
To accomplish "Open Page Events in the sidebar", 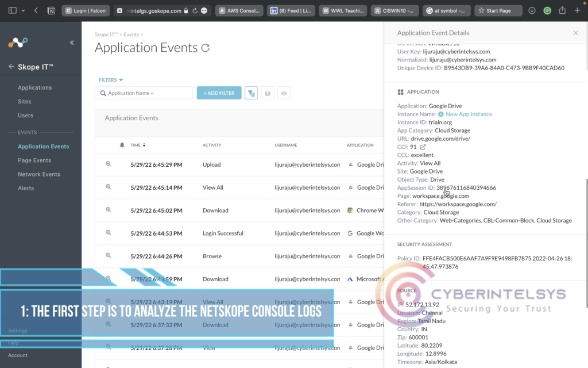I will pos(34,160).
